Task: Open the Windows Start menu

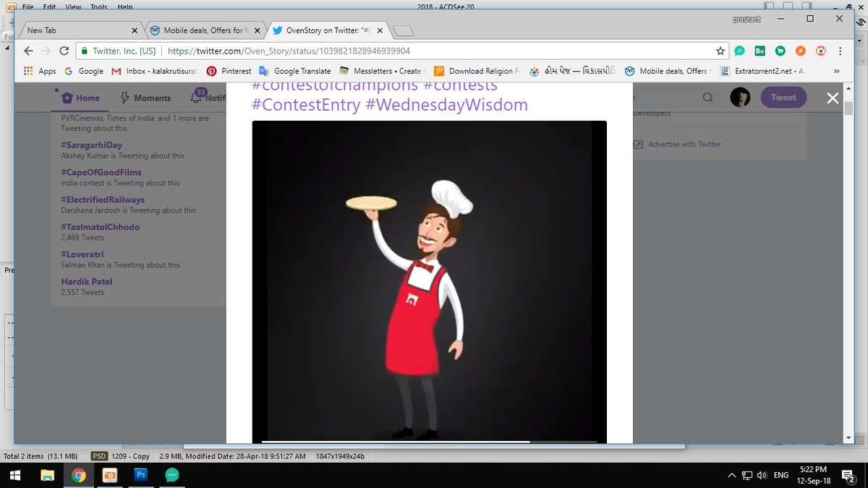Action: [x=15, y=475]
